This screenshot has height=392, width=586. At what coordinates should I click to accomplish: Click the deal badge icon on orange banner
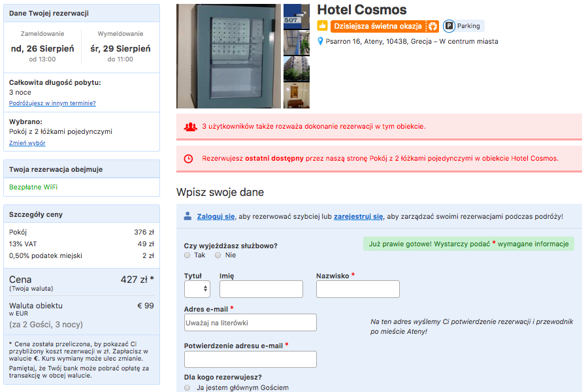432,26
